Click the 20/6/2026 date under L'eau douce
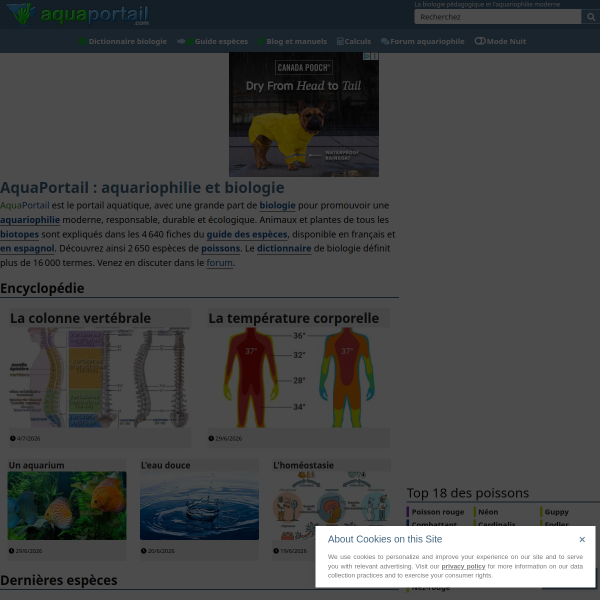Image resolution: width=600 pixels, height=600 pixels. coord(161,551)
